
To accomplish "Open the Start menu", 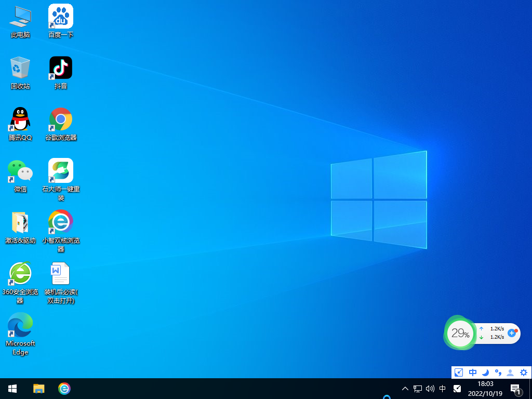I will tap(12, 389).
